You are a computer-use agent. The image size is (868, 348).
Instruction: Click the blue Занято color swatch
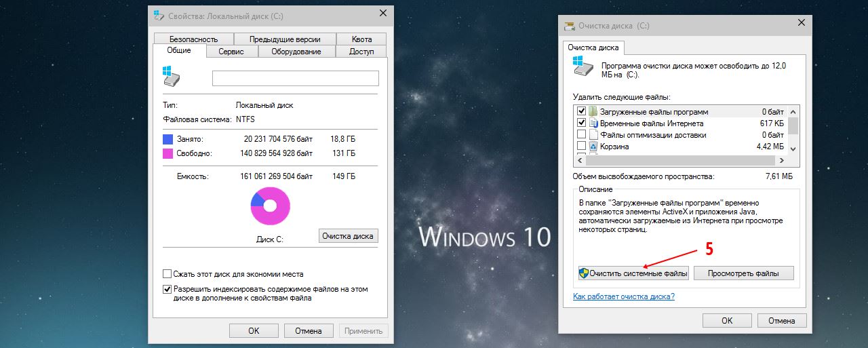click(x=167, y=139)
